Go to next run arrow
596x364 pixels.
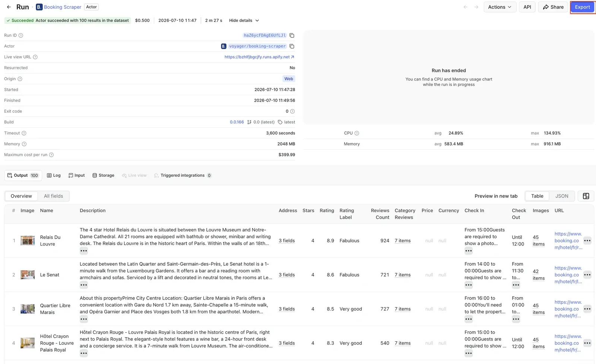[476, 7]
